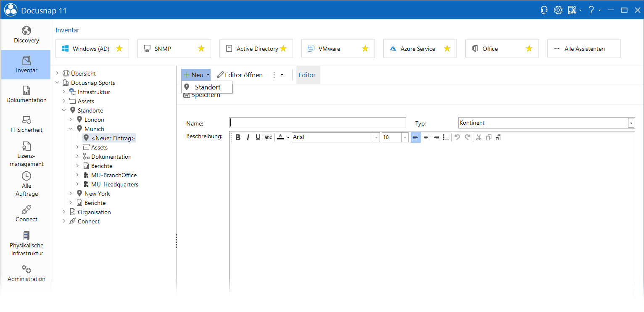Toggle favorite star for Active Directory
Viewport: 644px width, 312px height.
pyautogui.click(x=283, y=49)
